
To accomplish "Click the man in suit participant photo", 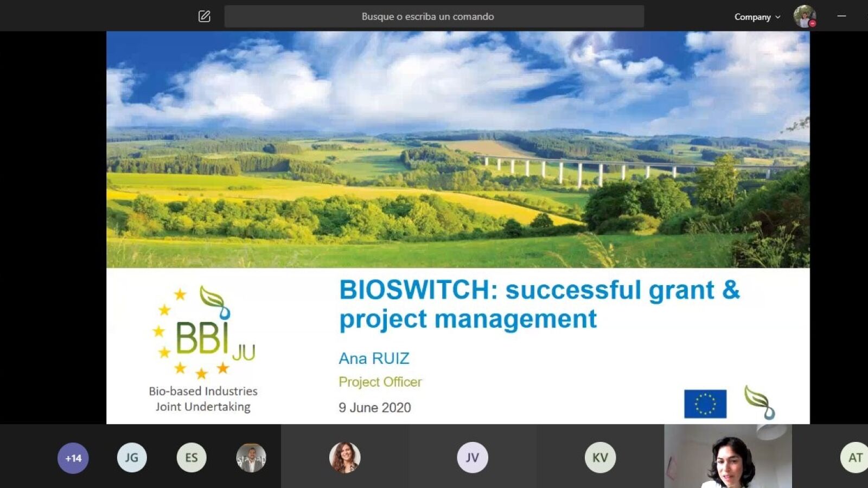I will tap(251, 458).
